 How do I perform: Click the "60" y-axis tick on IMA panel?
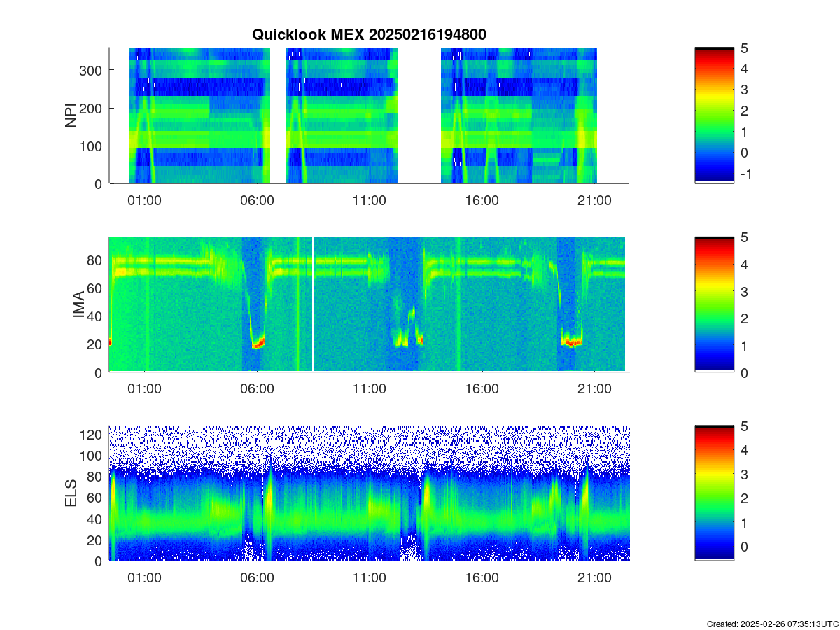click(x=95, y=288)
